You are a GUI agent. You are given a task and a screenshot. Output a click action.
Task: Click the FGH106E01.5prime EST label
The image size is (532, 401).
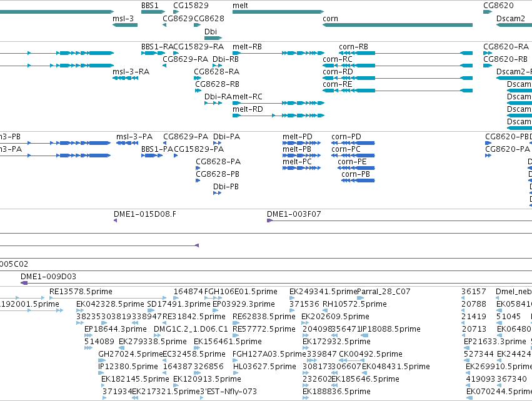(241, 292)
